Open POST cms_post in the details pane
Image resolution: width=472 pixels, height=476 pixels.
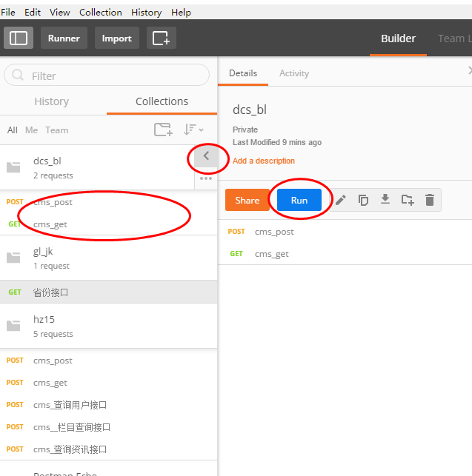(345, 232)
